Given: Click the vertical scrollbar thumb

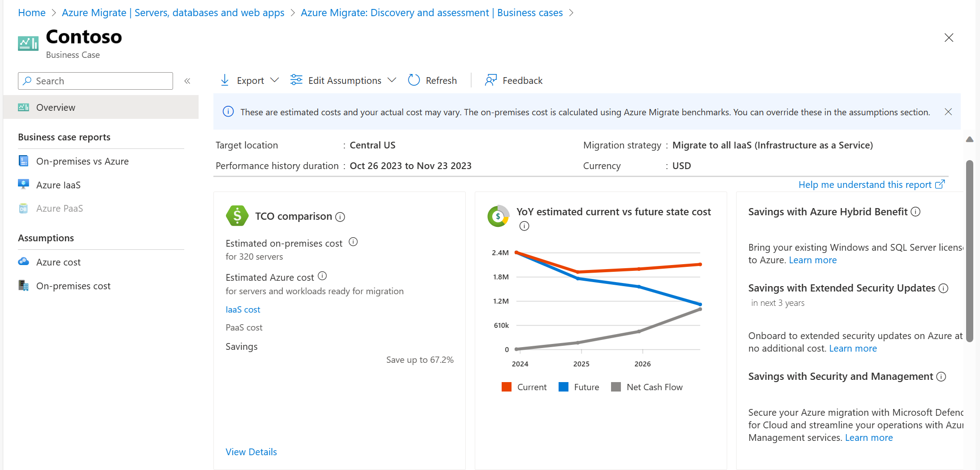Looking at the screenshot, I should (970, 251).
